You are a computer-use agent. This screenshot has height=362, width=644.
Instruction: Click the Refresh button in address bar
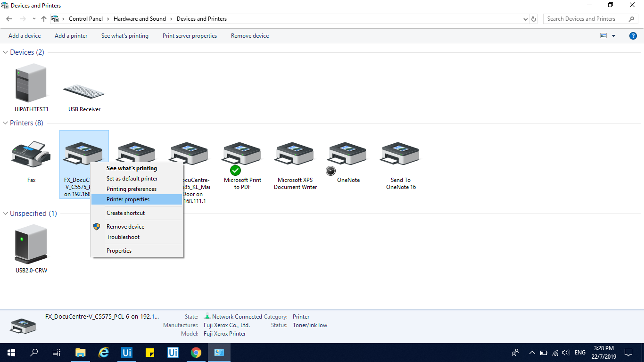click(534, 19)
